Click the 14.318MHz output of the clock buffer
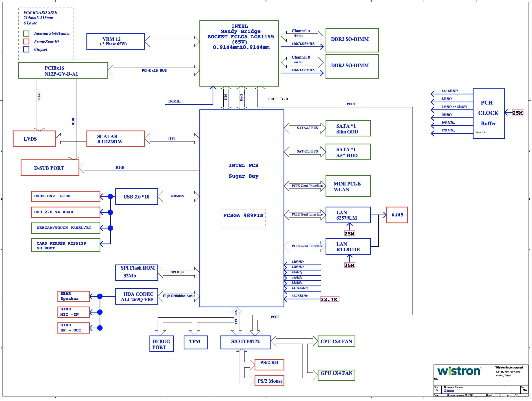 tap(449, 91)
